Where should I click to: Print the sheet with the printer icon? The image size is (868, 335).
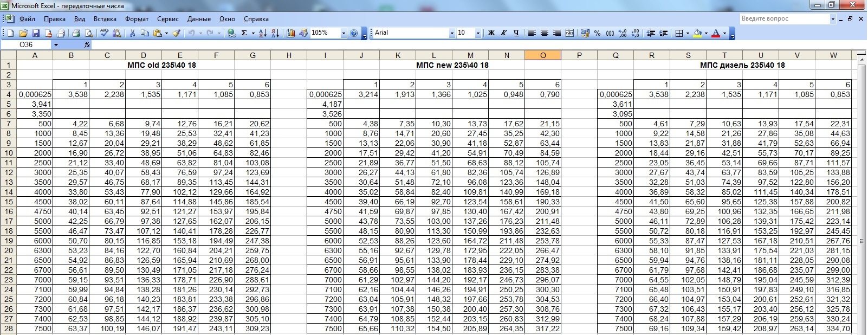(76, 33)
